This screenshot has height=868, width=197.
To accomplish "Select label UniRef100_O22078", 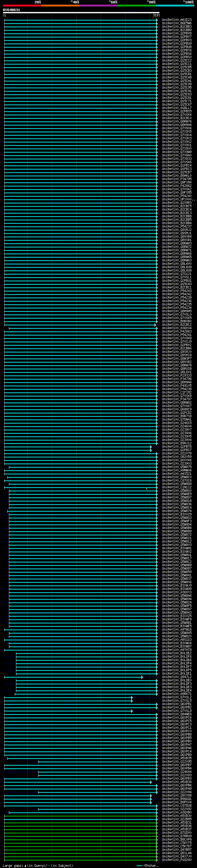I will pos(176,454).
